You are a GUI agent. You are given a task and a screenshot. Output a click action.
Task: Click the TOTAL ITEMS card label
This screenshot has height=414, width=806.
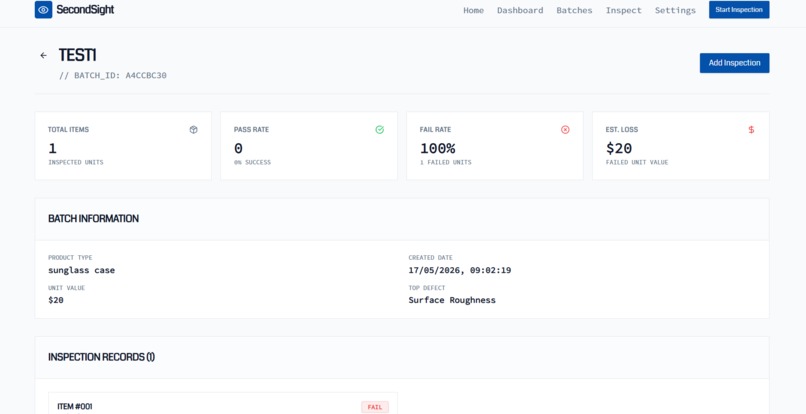[x=68, y=130]
